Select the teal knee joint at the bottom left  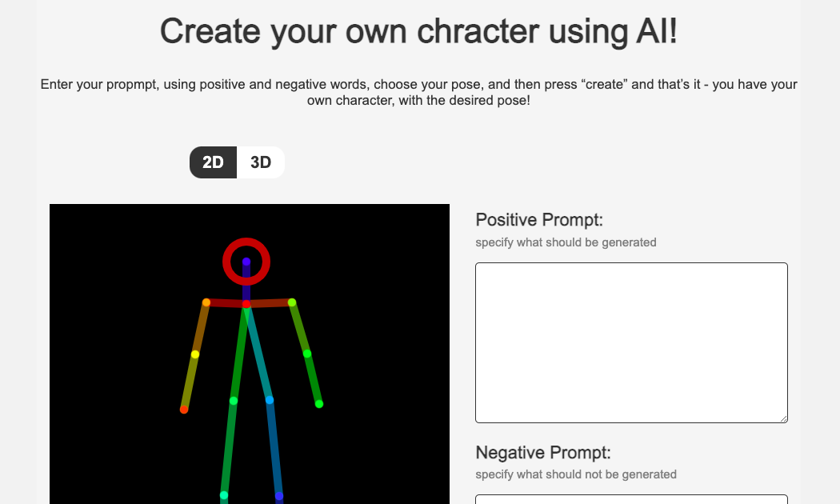click(224, 495)
